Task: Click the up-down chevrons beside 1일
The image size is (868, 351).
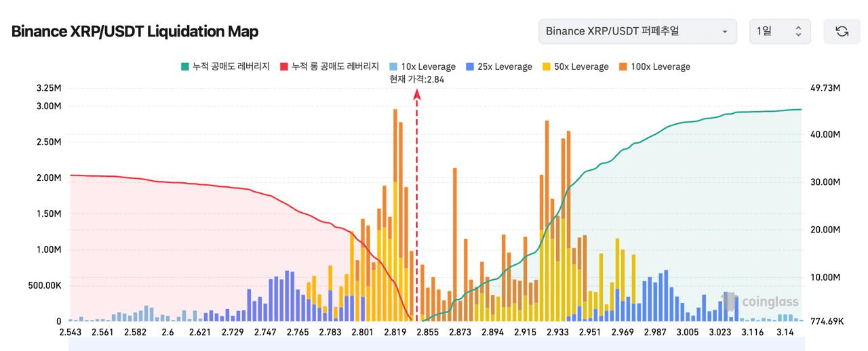Action: [x=798, y=31]
